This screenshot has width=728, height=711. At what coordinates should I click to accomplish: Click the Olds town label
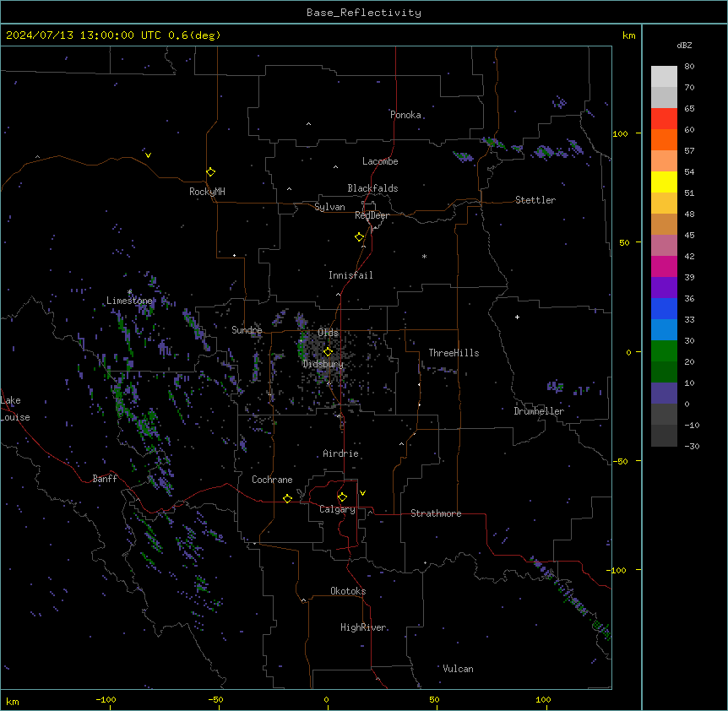coord(328,333)
